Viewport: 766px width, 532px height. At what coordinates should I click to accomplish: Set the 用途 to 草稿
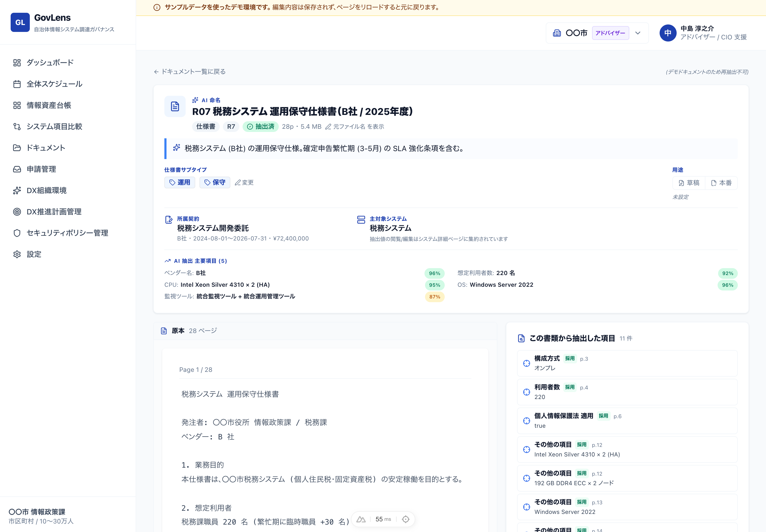[689, 183]
